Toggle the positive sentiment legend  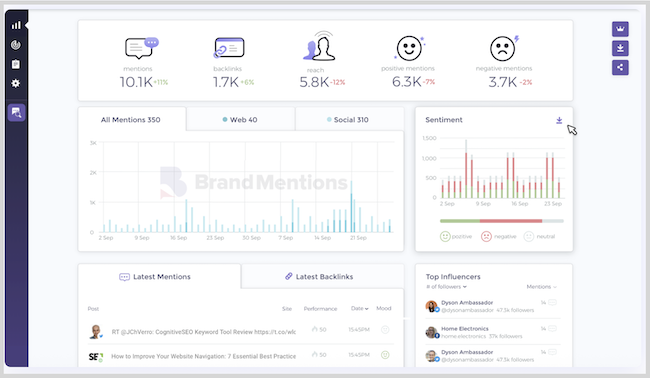tap(456, 236)
